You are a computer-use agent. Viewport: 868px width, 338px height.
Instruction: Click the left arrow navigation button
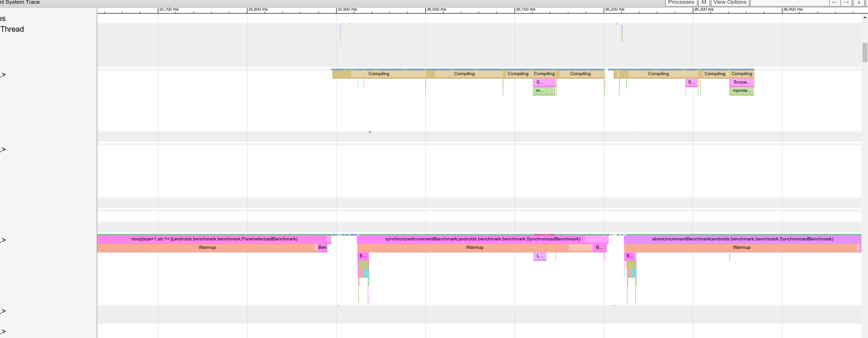tap(835, 2)
